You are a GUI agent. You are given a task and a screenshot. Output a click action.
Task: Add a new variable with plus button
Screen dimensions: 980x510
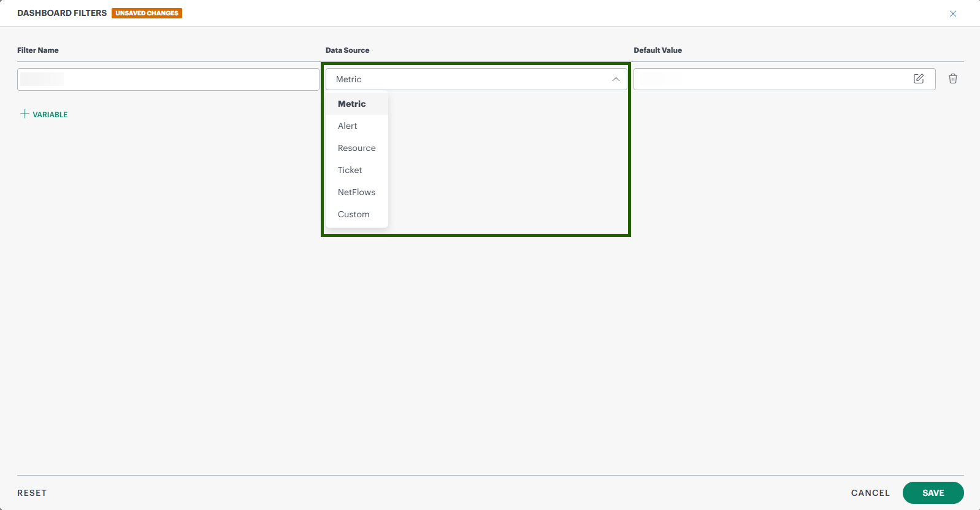pyautogui.click(x=44, y=114)
